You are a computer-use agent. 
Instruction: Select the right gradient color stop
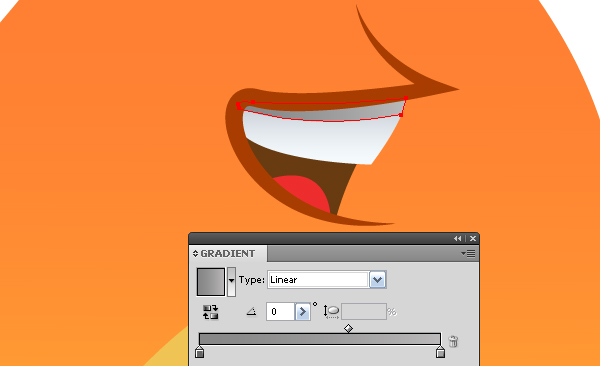pos(440,352)
